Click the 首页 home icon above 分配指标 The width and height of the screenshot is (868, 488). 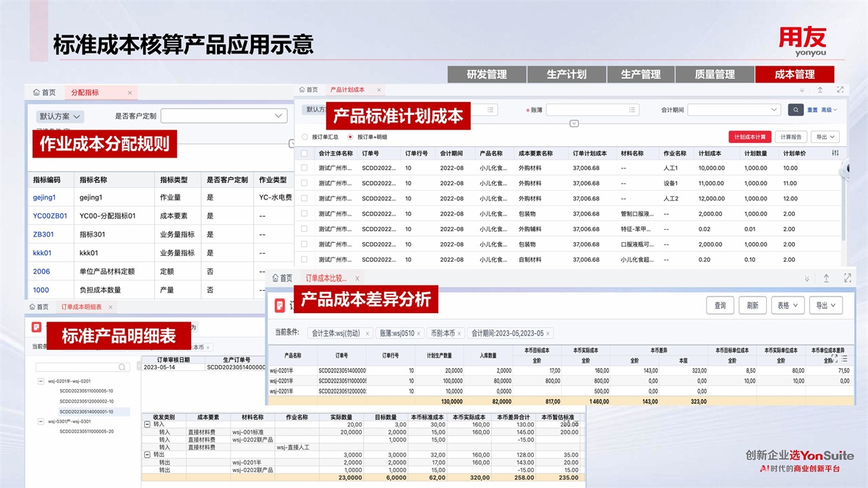(37, 93)
